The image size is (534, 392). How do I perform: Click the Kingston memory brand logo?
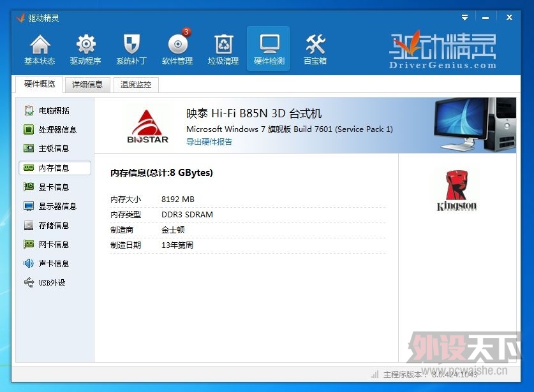[x=456, y=191]
